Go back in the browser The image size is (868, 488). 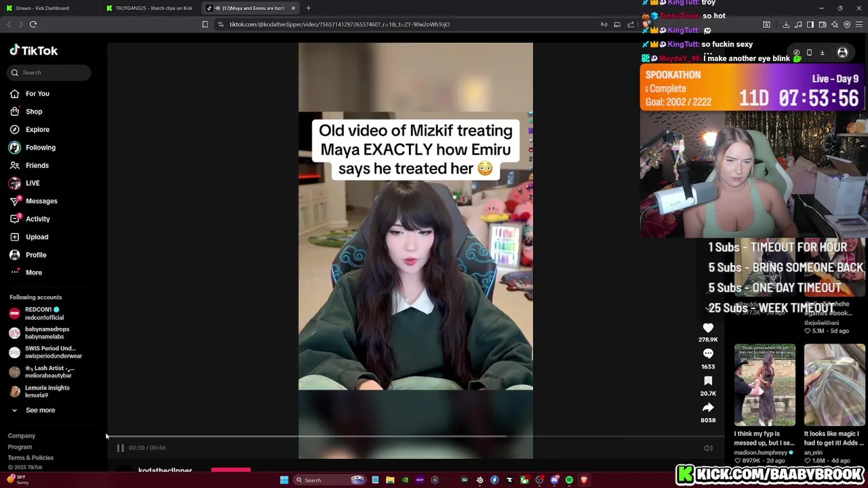pyautogui.click(x=9, y=24)
